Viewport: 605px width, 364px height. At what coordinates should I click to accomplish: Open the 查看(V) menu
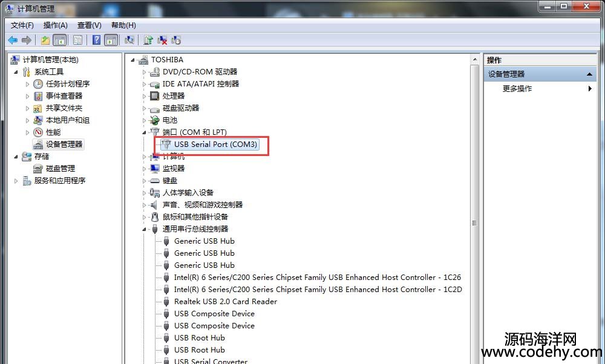click(x=89, y=25)
